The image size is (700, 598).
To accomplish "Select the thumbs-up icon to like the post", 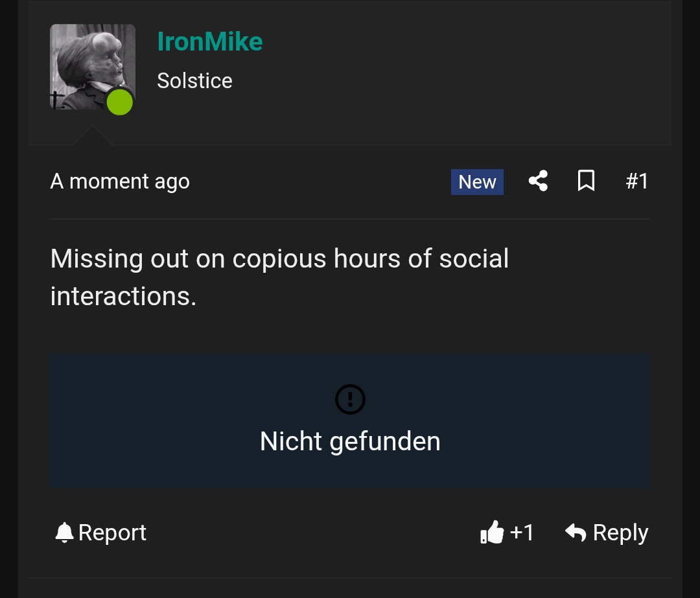I will point(491,532).
